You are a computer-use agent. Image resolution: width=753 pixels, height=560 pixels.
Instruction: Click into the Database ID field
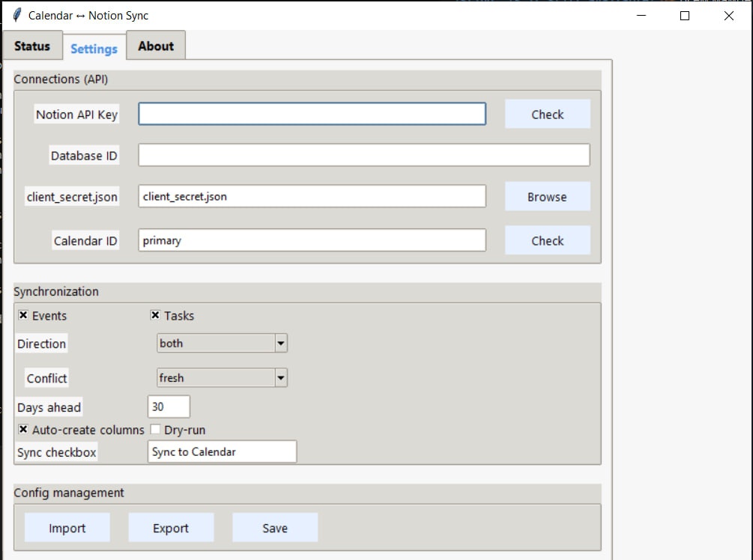[364, 155]
